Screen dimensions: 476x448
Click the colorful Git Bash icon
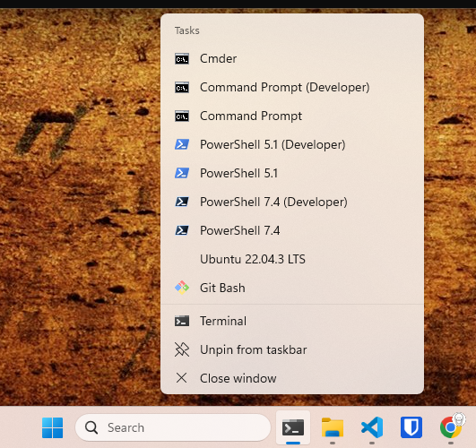point(182,288)
